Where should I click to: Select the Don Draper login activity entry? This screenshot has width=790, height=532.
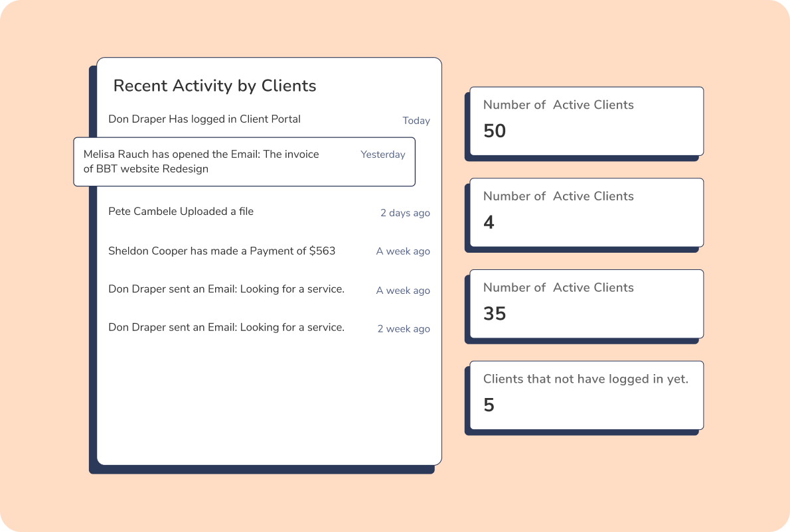[x=204, y=119]
